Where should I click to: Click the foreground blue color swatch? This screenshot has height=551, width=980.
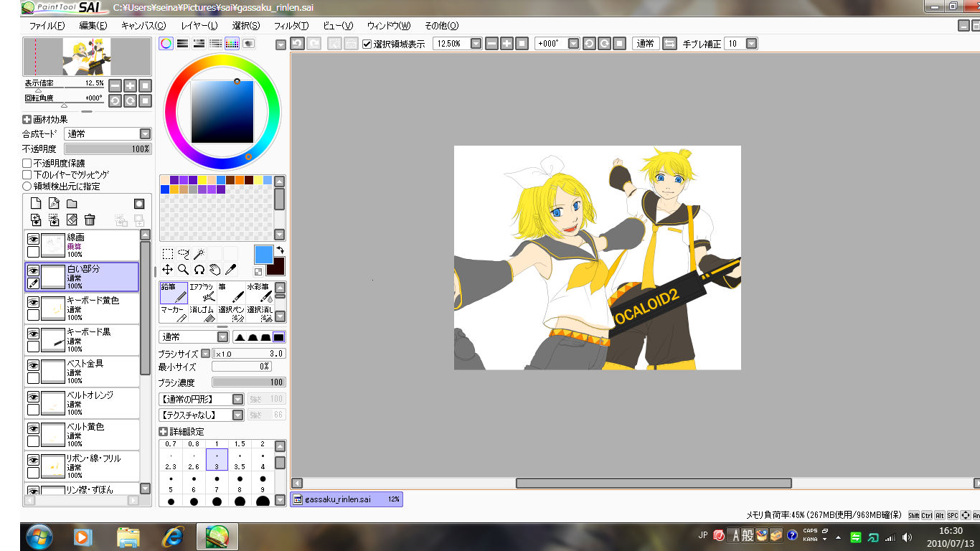tap(263, 255)
